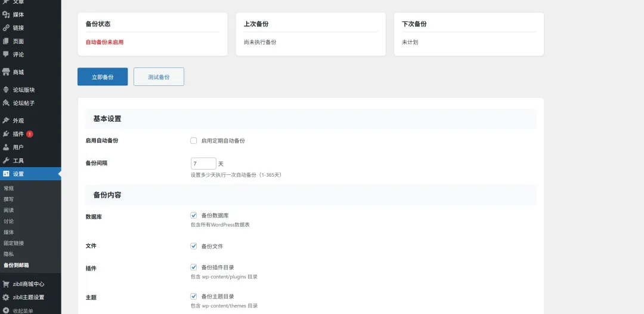
Task: Open 工具 menu item
Action: (x=30, y=161)
